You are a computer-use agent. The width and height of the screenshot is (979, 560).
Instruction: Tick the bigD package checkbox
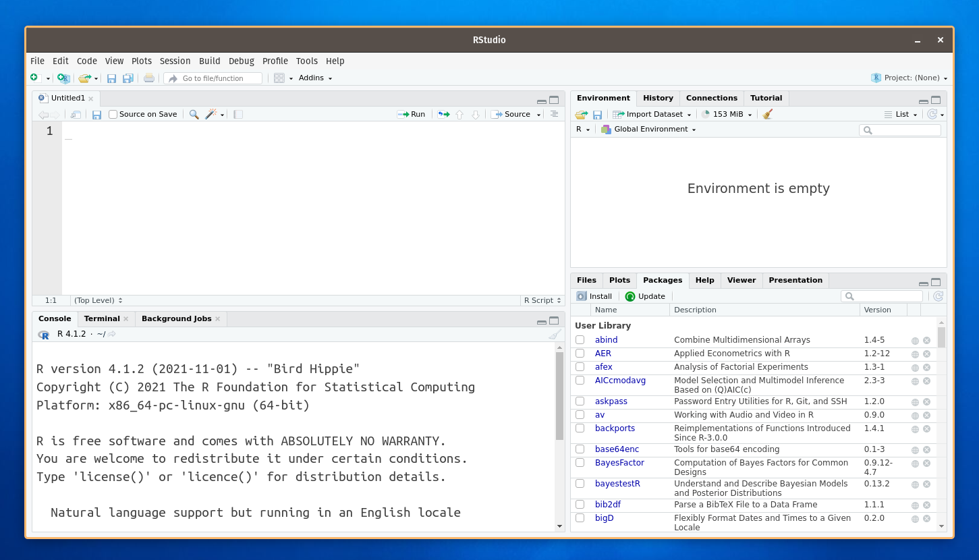click(580, 518)
